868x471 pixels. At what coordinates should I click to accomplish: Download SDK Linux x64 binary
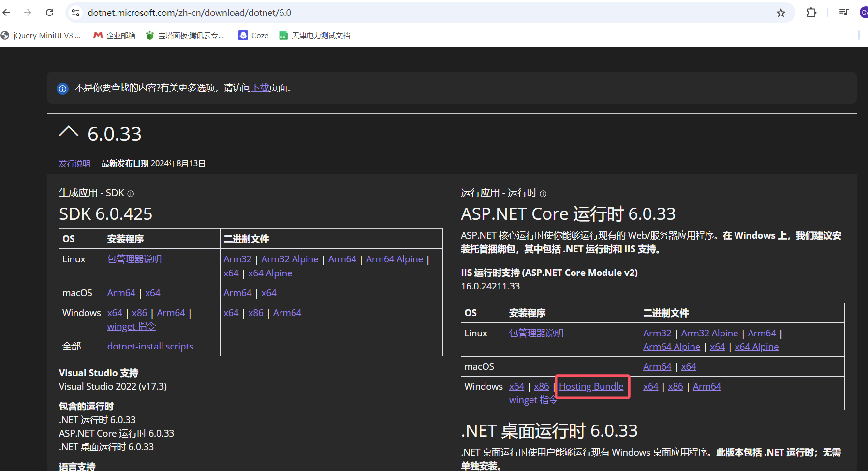231,273
